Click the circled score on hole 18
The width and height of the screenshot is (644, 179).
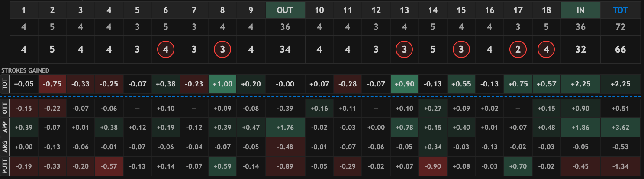[x=547, y=50]
